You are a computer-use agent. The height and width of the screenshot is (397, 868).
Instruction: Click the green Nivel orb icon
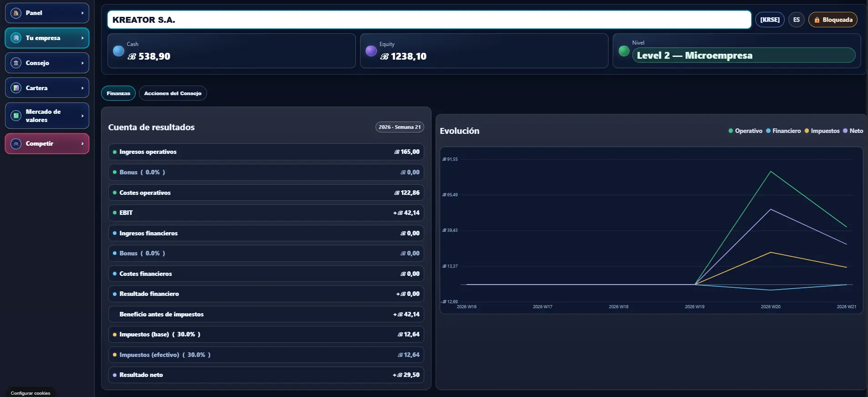click(624, 51)
